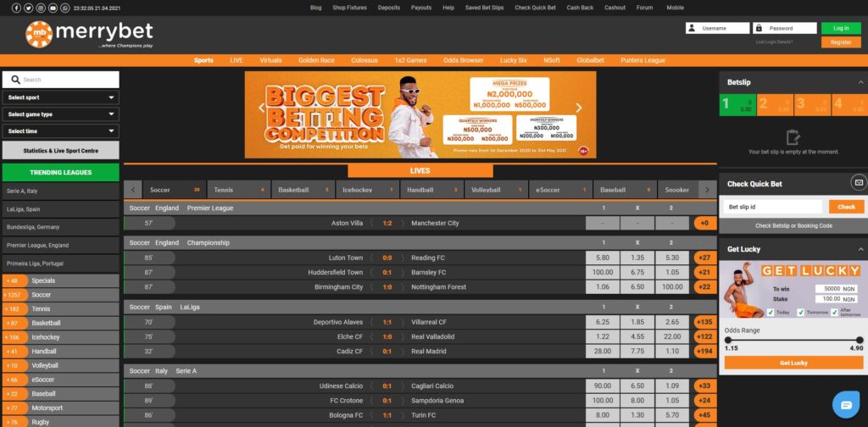The width and height of the screenshot is (868, 427).
Task: Click the Check button for bet slip id
Action: 847,207
